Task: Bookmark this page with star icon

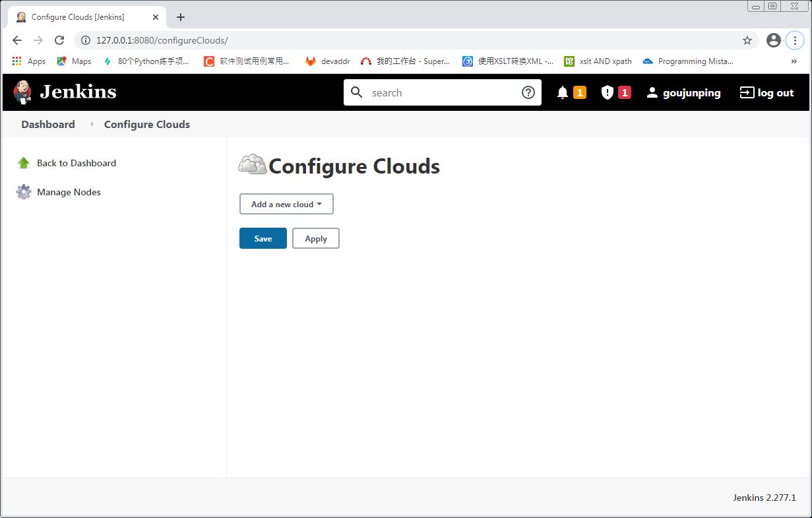Action: [x=747, y=40]
